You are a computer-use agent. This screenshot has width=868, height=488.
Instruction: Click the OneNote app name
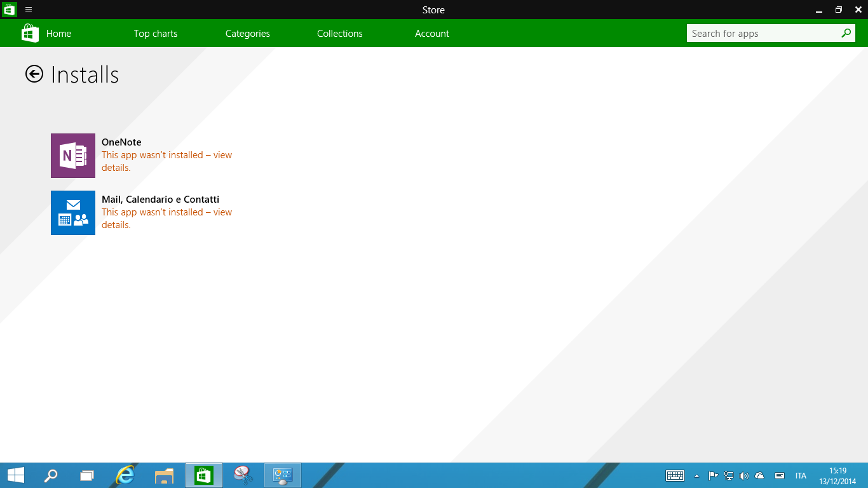121,142
